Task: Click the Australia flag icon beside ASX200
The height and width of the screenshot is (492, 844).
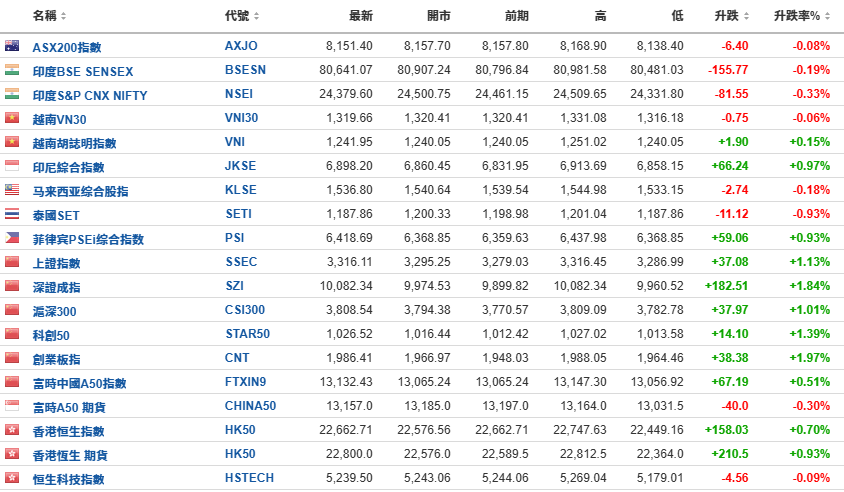Action: click(x=12, y=46)
